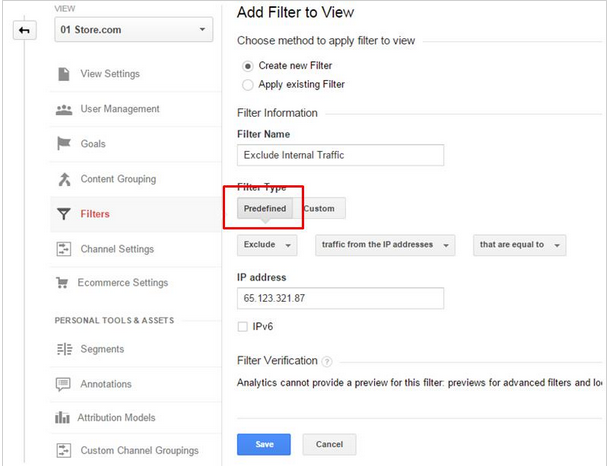Click the IPv6 label text
This screenshot has width=608, height=466.
click(263, 327)
